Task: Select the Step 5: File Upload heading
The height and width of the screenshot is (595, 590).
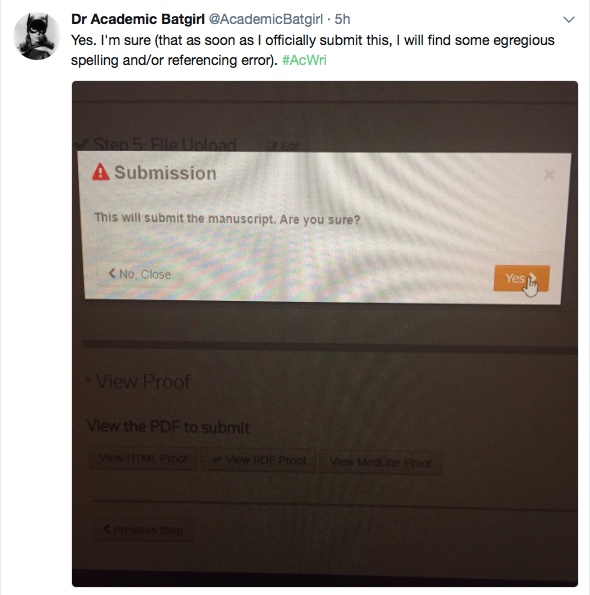Action: [x=165, y=144]
